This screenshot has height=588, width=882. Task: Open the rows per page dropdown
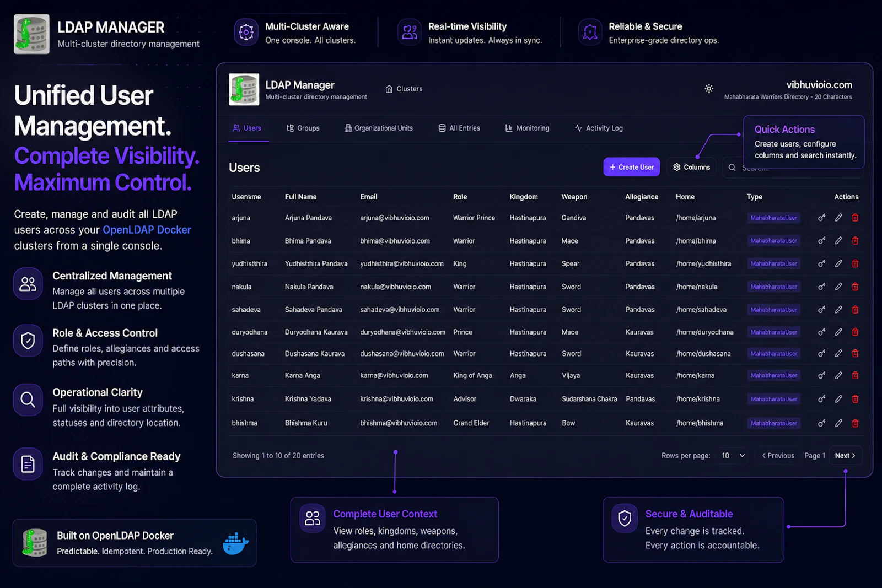point(733,456)
